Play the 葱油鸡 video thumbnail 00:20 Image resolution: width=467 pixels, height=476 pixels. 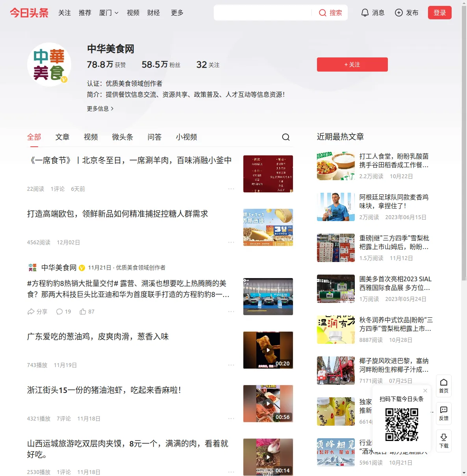(x=268, y=350)
